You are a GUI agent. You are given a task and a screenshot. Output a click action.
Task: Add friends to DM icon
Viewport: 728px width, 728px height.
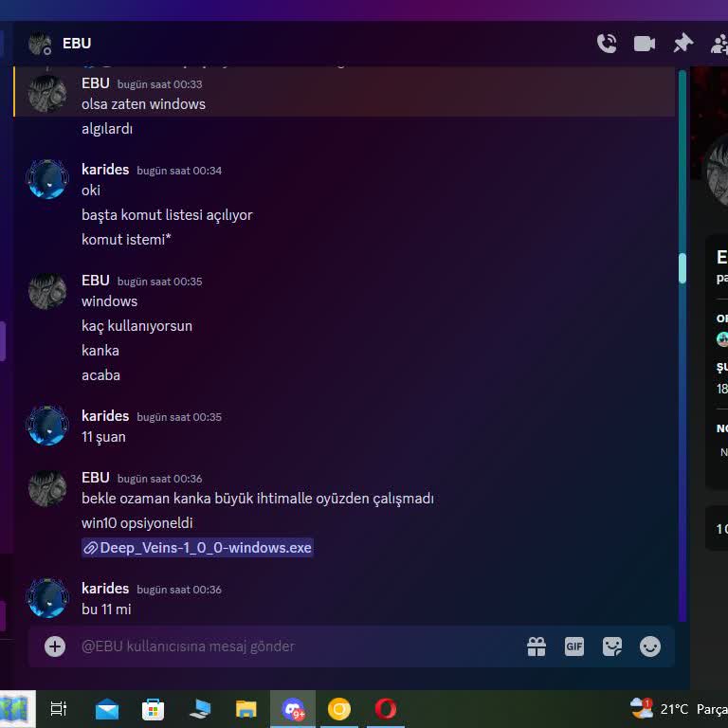pos(719,44)
